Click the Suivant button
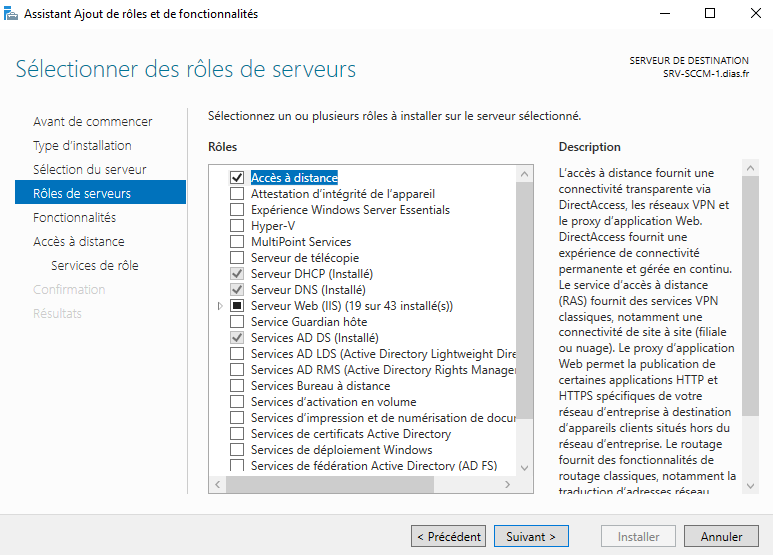Screen dimensions: 773x555 (531, 537)
